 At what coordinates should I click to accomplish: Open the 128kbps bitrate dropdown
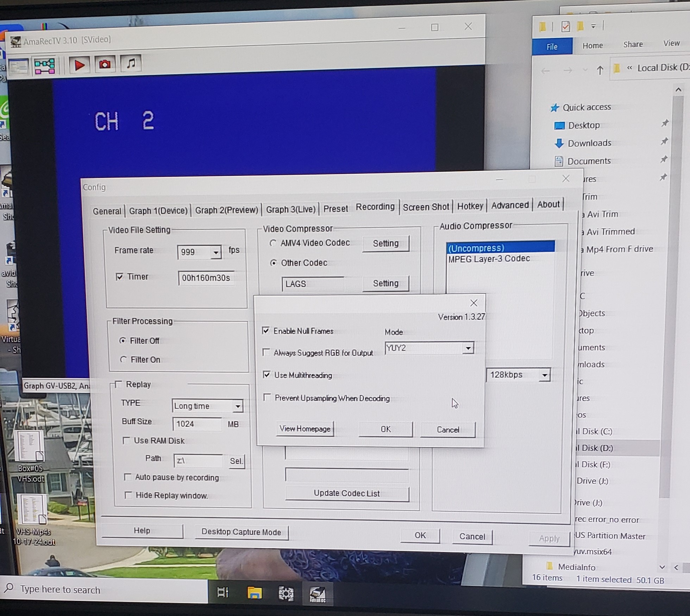545,375
